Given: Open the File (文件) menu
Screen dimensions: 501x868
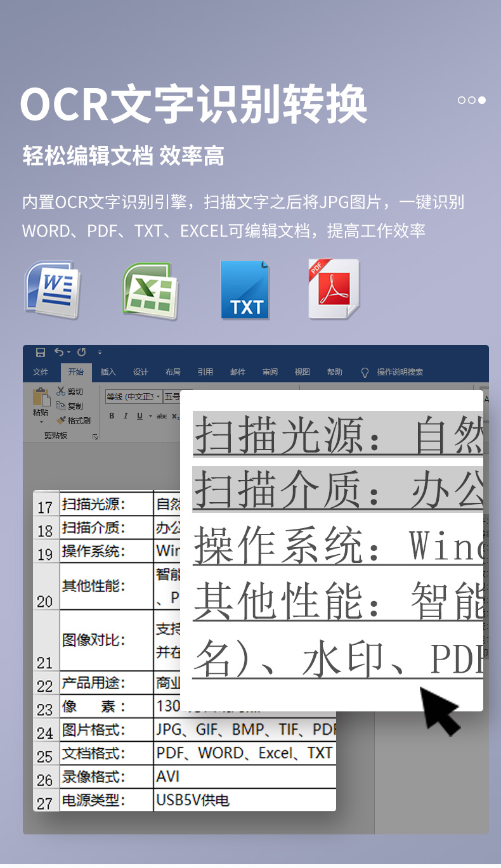Looking at the screenshot, I should click(41, 372).
